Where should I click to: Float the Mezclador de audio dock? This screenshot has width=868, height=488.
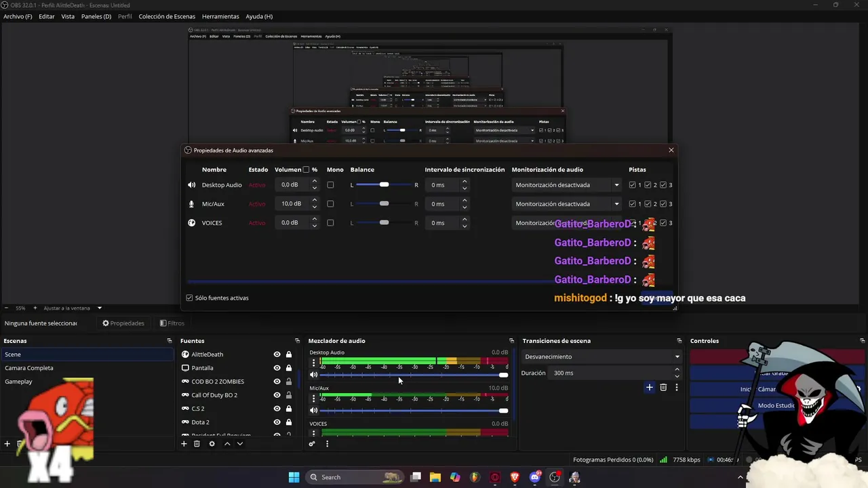[x=511, y=341]
